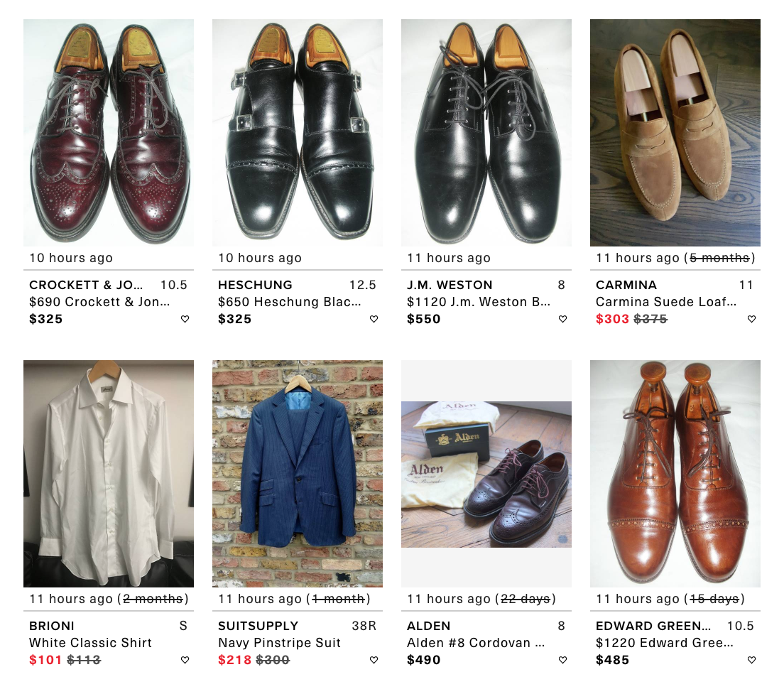Favorite the Brioni White Classic Shirt
Screen dimensions: 784x694
pos(185,660)
